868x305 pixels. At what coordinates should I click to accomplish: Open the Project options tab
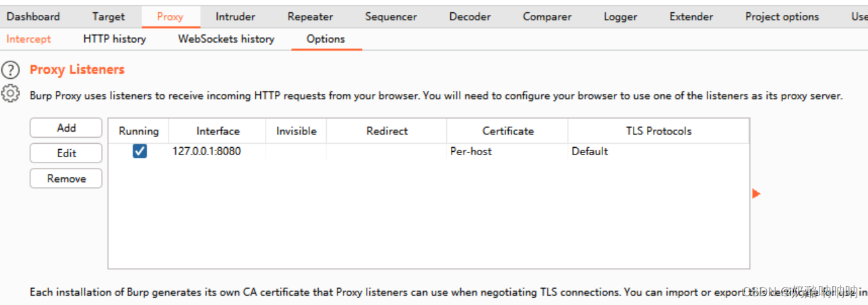[782, 17]
